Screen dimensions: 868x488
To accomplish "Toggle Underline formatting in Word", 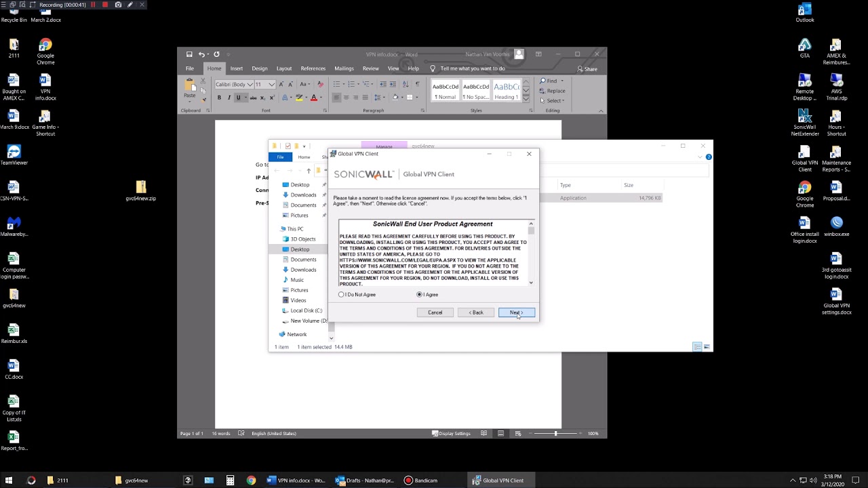I will pyautogui.click(x=238, y=98).
